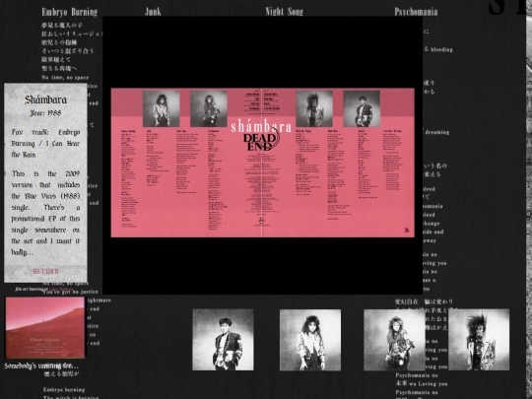Click the 'Junk' lyrics heading

point(153,12)
